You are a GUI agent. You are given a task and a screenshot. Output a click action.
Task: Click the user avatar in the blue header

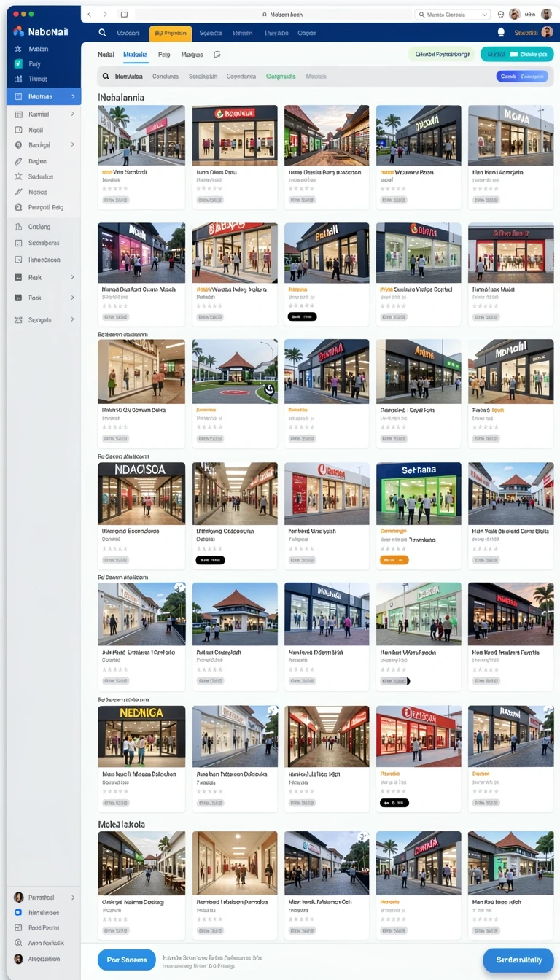click(x=547, y=32)
